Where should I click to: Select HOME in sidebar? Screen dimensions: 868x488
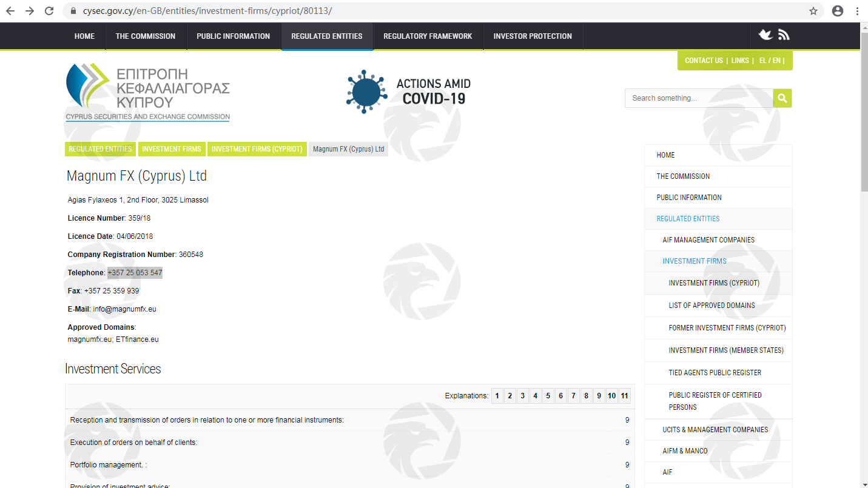(718, 155)
